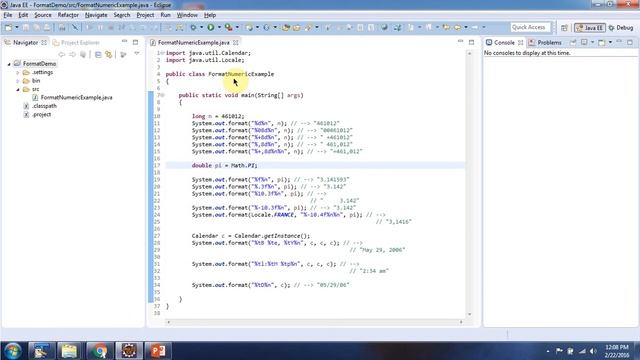Click the Quick Access search field
This screenshot has height=360, width=640.
click(530, 27)
